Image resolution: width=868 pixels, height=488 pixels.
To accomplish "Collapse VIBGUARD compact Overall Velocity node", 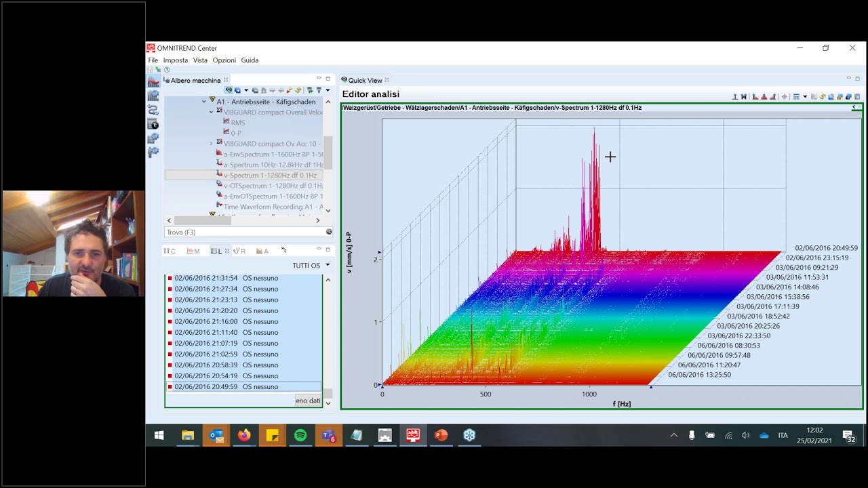I will pyautogui.click(x=211, y=112).
